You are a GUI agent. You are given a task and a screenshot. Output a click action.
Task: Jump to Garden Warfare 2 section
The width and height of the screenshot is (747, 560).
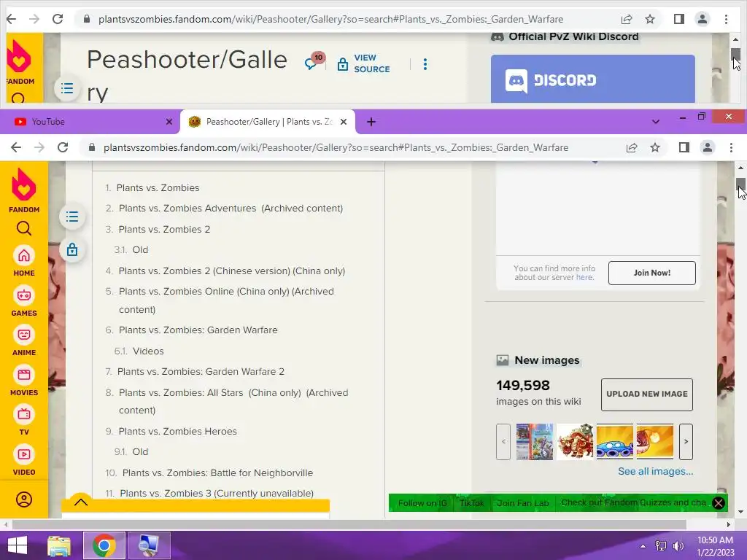point(201,371)
